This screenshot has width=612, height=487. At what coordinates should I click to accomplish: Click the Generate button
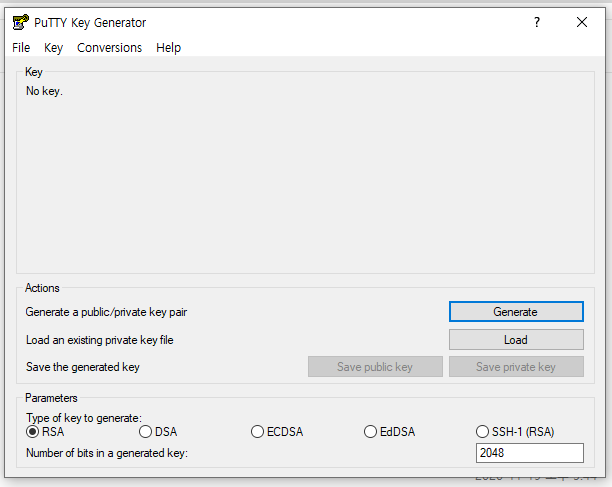516,311
